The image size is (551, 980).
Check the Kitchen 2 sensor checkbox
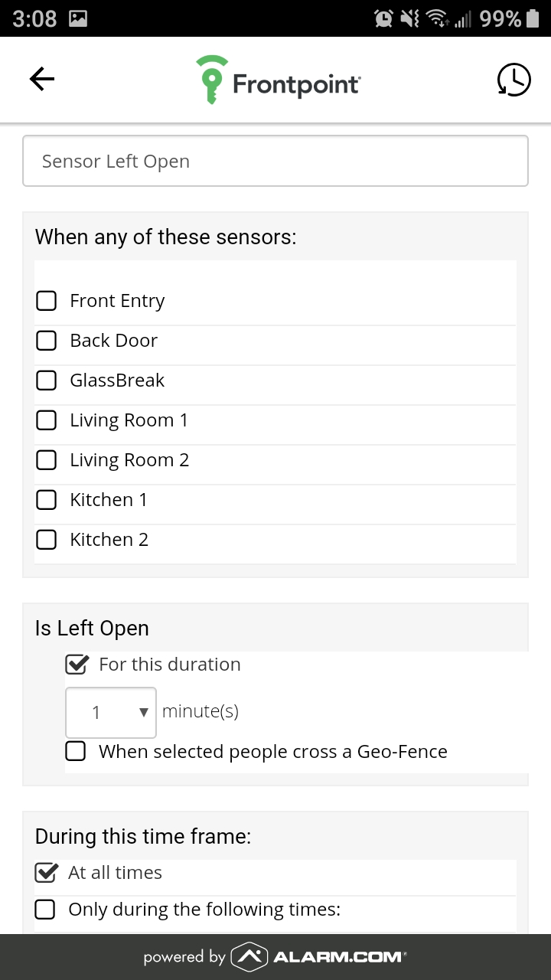(x=47, y=540)
